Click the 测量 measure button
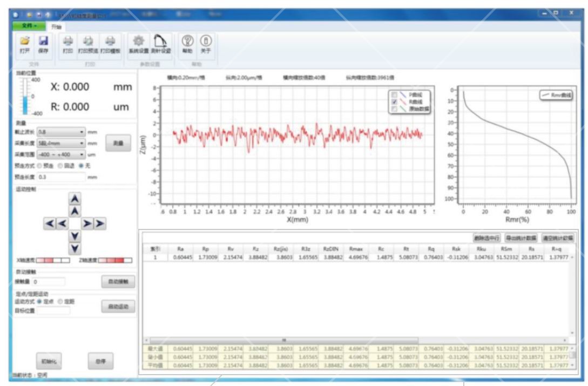Viewport: 588px width, 386px height. (118, 143)
